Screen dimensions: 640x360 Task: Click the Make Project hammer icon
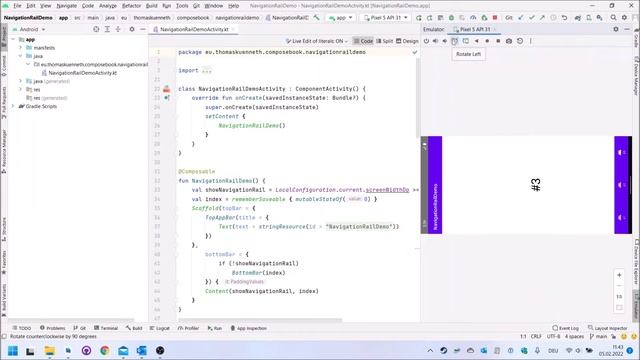(x=317, y=18)
